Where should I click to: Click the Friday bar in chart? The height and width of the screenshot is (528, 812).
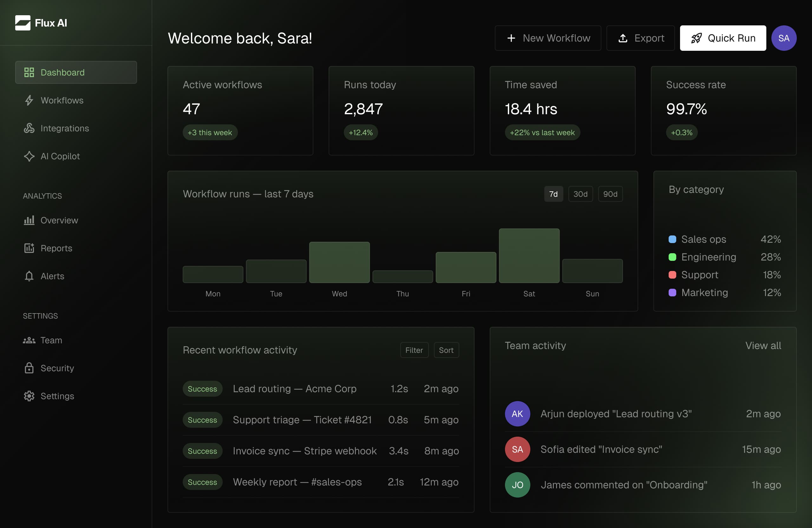466,267
